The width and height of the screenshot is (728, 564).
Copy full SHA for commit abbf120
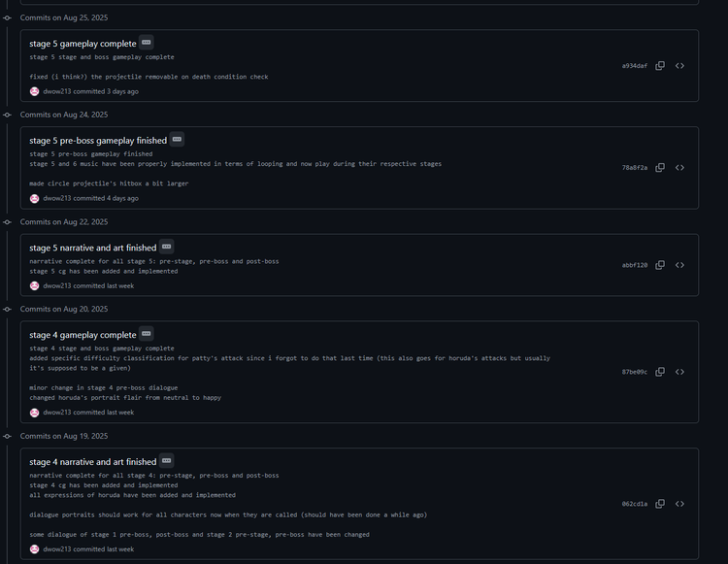tap(660, 265)
